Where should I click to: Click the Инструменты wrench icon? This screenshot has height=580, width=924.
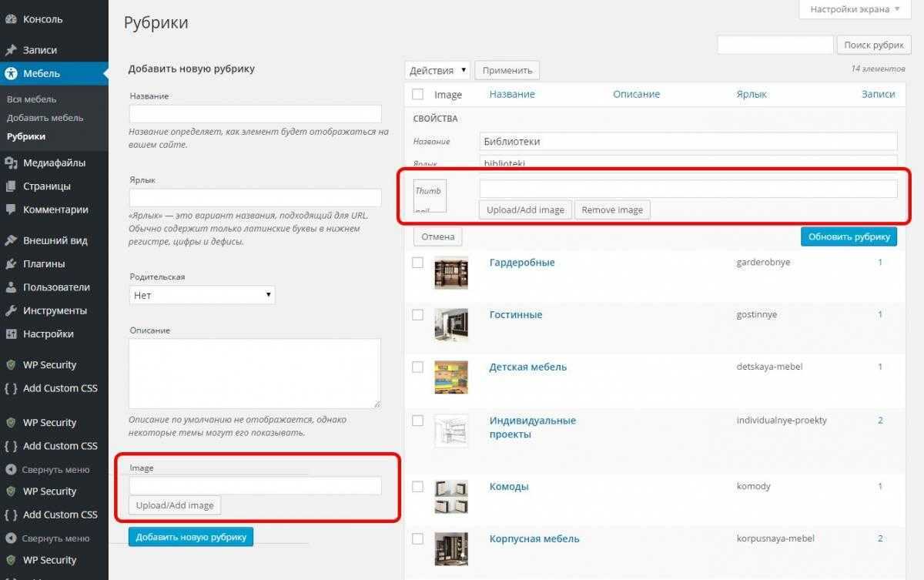[11, 311]
